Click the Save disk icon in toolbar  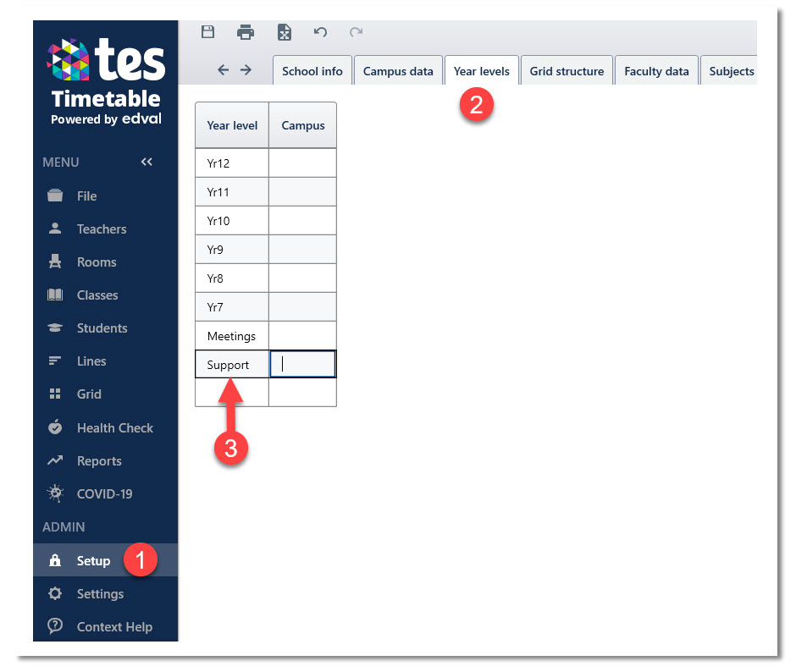[x=207, y=32]
